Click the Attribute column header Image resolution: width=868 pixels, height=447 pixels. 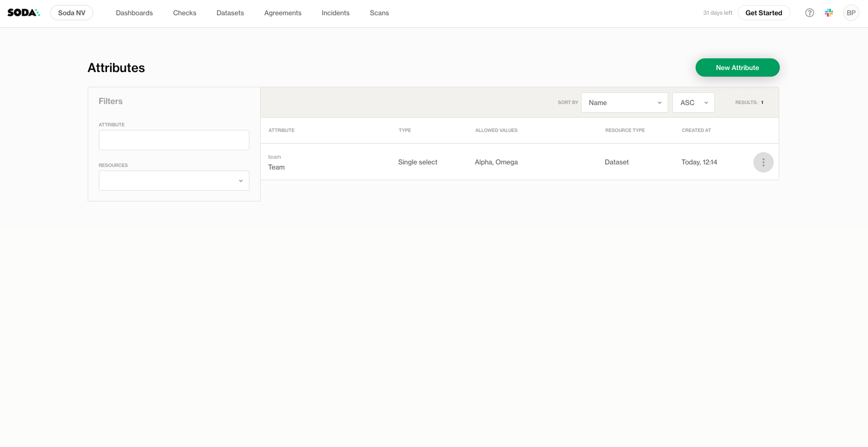tap(281, 130)
